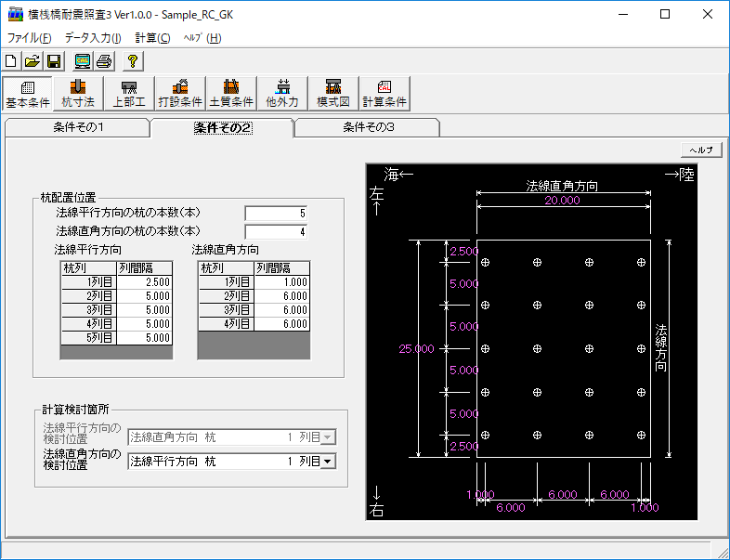The height and width of the screenshot is (560, 730).
Task: Click the yellow question mark help icon
Action: pos(133,61)
